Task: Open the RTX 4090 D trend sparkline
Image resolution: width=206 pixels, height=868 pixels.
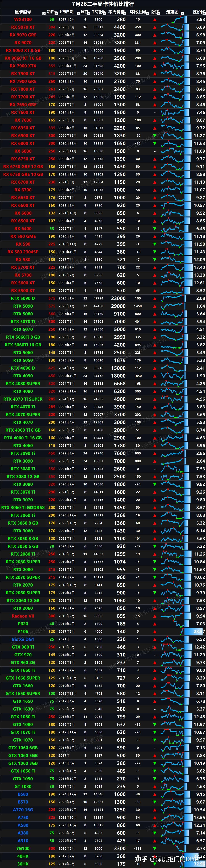Action: pyautogui.click(x=172, y=368)
